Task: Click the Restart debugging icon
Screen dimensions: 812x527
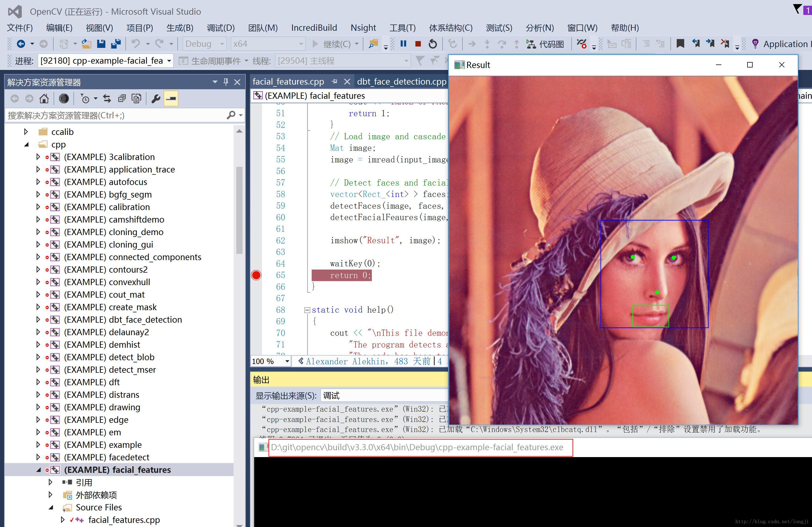Action: click(433, 44)
